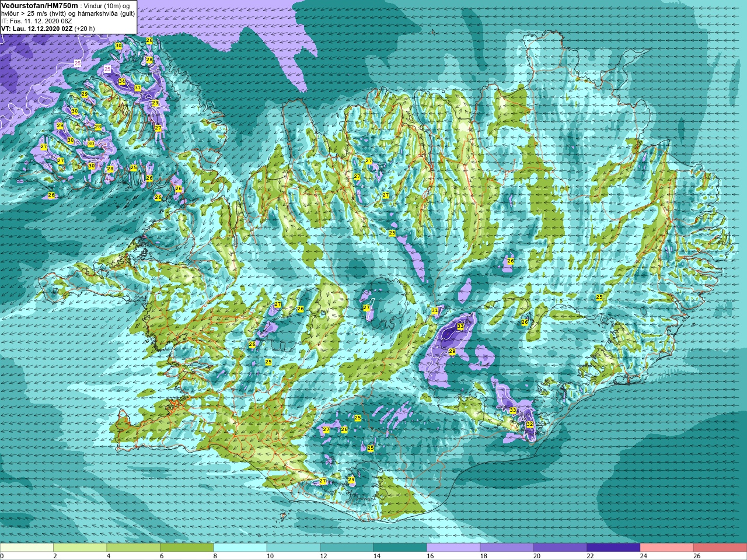Choose the 22–24 m/s dark indigo swatch
Viewport: 747px width, 560px height.
(x=613, y=548)
